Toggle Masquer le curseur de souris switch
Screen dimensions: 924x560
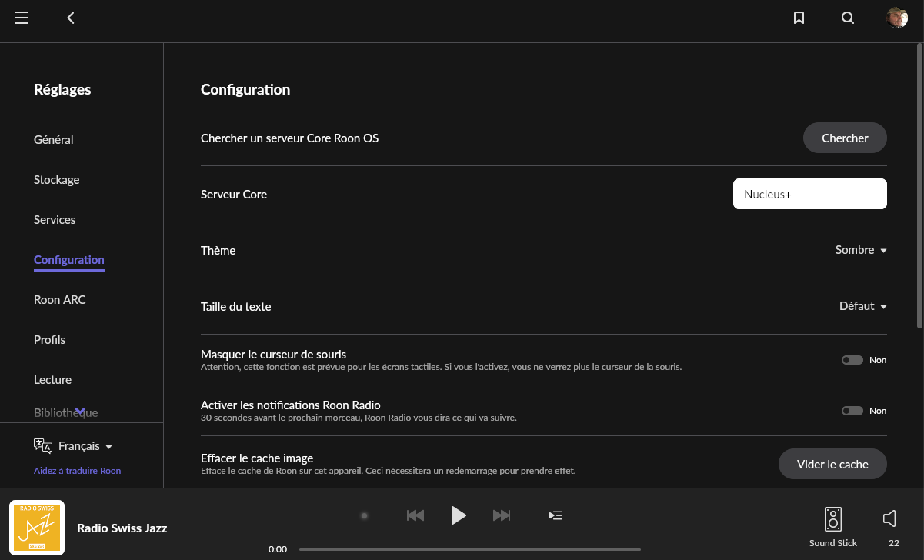[x=852, y=360]
